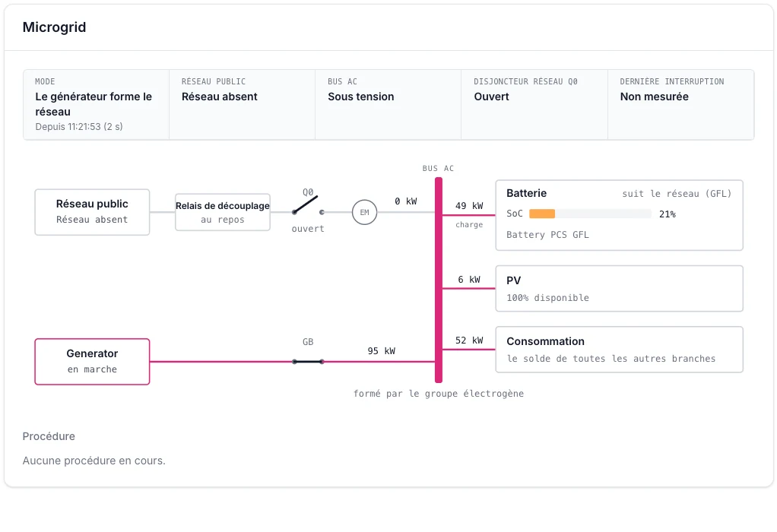Click the Q0 open breaker switch symbol
The width and height of the screenshot is (777, 532).
click(x=308, y=205)
